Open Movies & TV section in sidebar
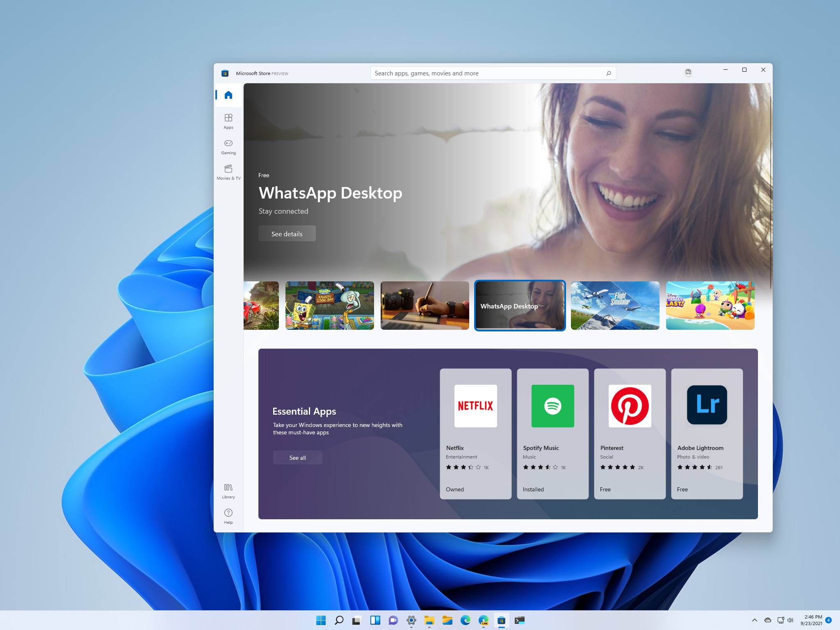Viewport: 840px width, 630px height. (228, 172)
